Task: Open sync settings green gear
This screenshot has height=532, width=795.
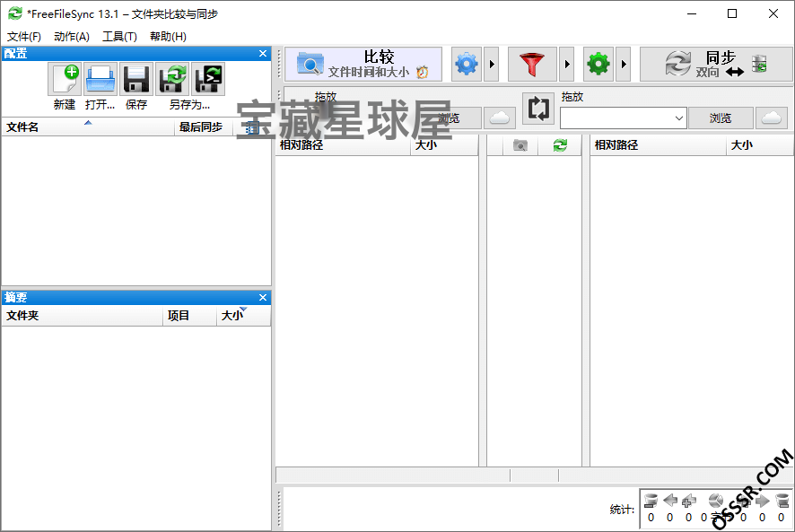Action: click(598, 65)
